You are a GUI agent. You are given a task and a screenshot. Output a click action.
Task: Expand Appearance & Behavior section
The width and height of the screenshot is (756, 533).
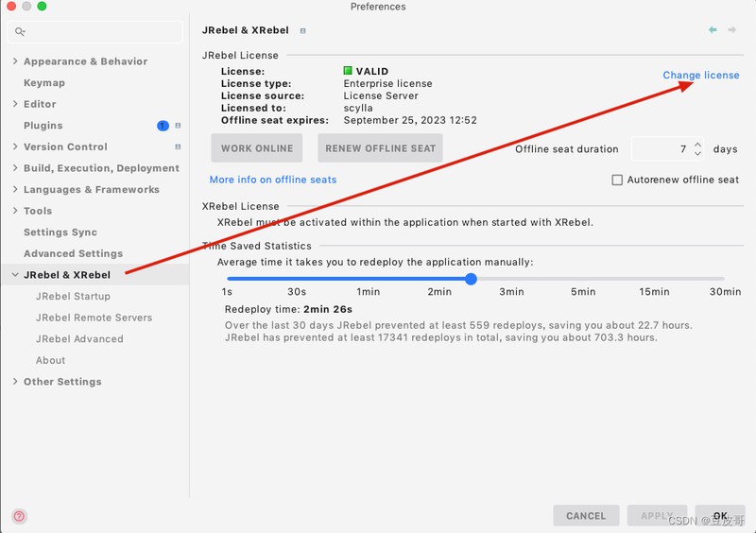15,61
